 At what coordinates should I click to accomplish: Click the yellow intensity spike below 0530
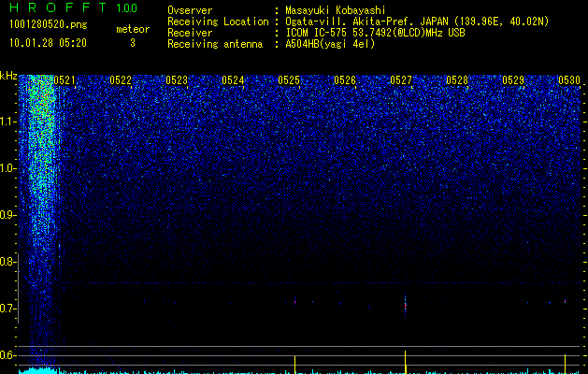pos(566,364)
